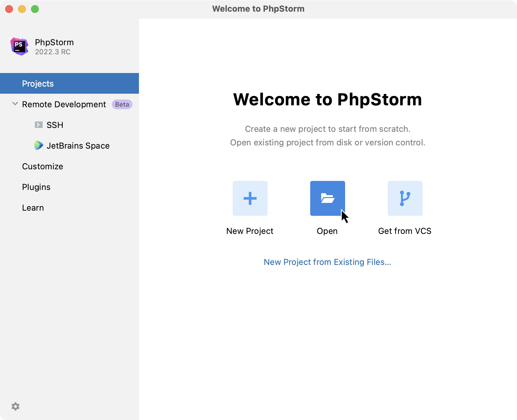
Task: Click the Get from VCS text label
Action: (x=405, y=231)
